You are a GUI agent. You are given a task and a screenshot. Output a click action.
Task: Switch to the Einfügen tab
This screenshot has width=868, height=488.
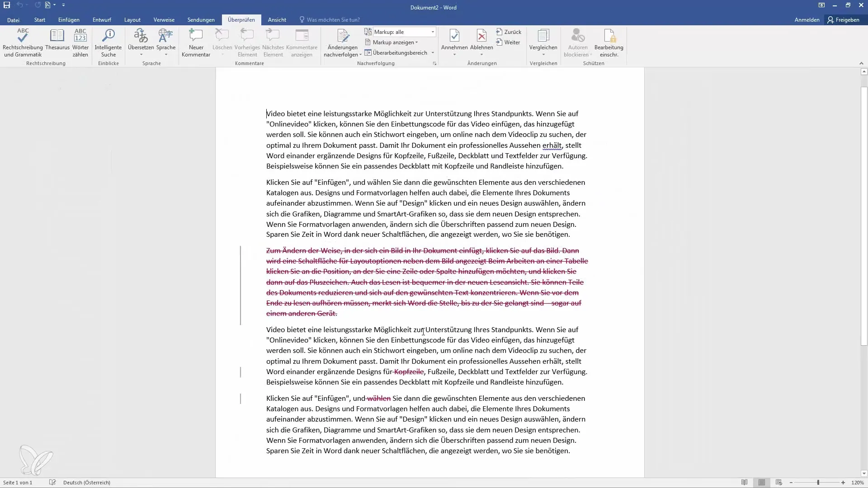(x=69, y=20)
